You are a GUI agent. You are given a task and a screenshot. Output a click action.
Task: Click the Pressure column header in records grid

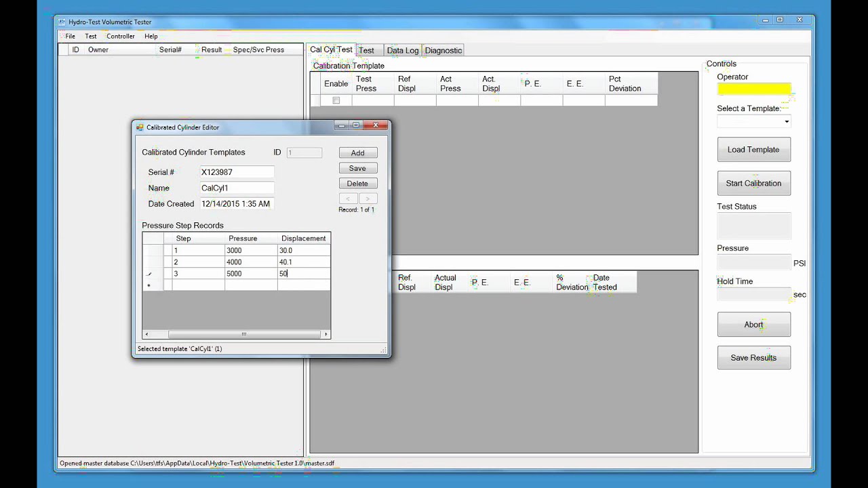tap(251, 239)
